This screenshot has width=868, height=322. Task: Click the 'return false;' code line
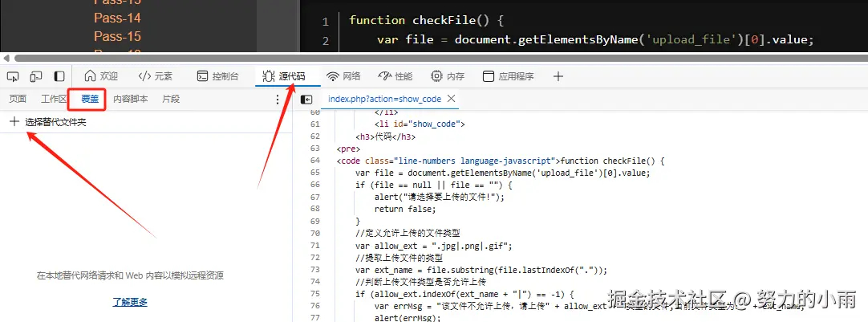(x=405, y=209)
